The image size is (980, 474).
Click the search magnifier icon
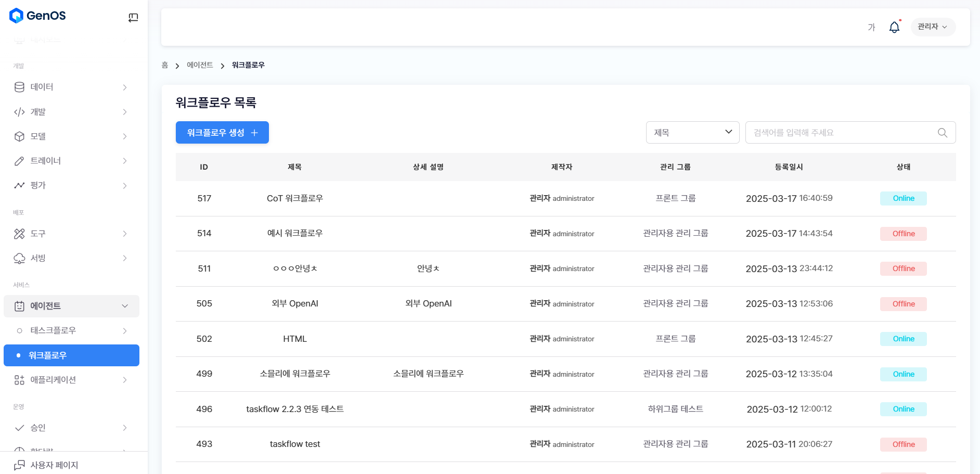click(942, 133)
